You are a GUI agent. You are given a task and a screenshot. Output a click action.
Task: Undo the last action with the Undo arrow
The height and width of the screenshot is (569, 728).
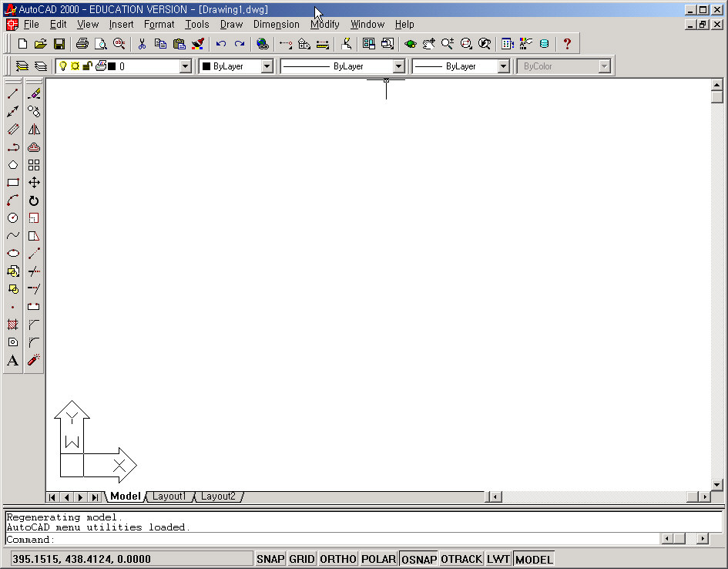pos(221,44)
